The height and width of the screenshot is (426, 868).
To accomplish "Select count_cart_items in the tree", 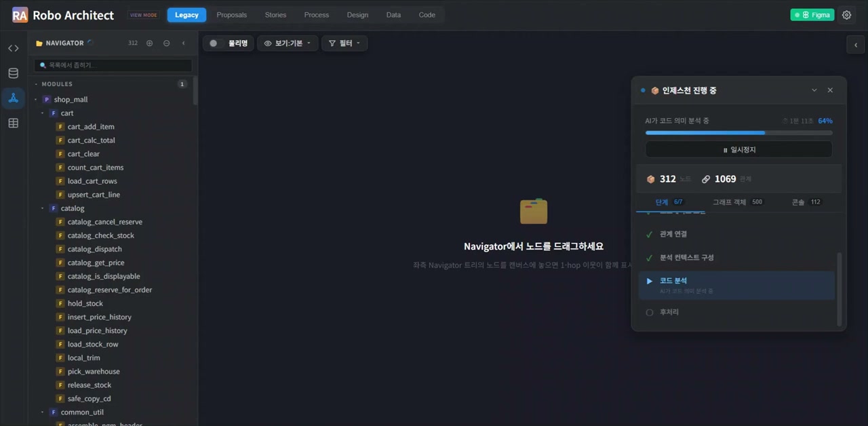I will [96, 168].
